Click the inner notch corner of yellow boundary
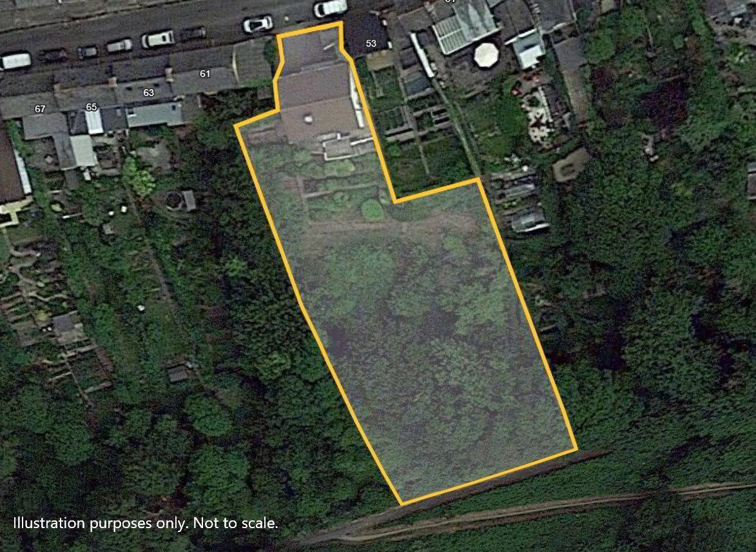Image resolution: width=756 pixels, height=552 pixels. (395, 201)
